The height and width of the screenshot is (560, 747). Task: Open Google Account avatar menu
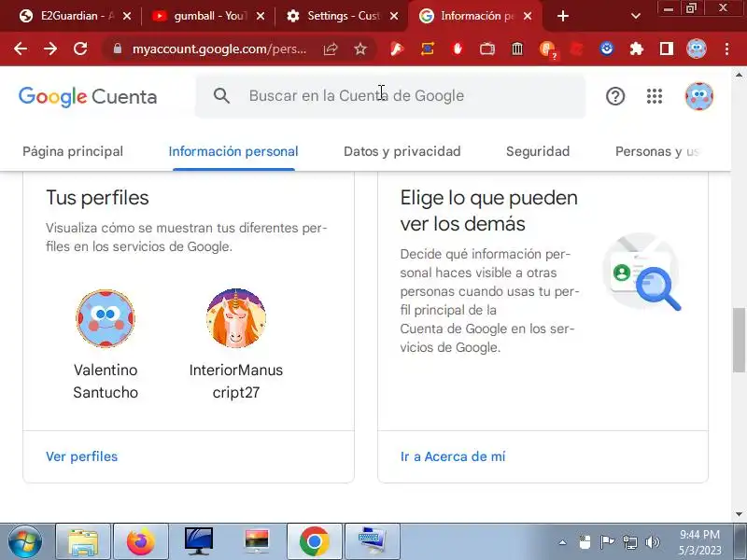point(698,96)
